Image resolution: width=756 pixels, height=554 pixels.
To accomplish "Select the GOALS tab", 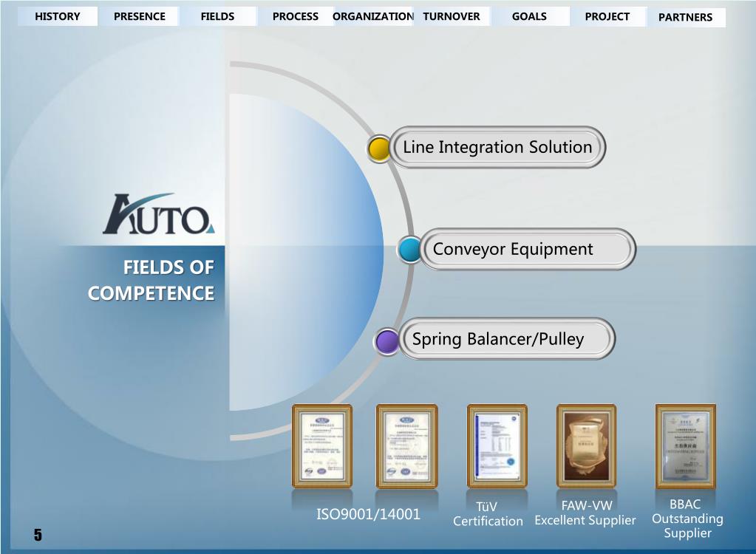I will point(529,16).
